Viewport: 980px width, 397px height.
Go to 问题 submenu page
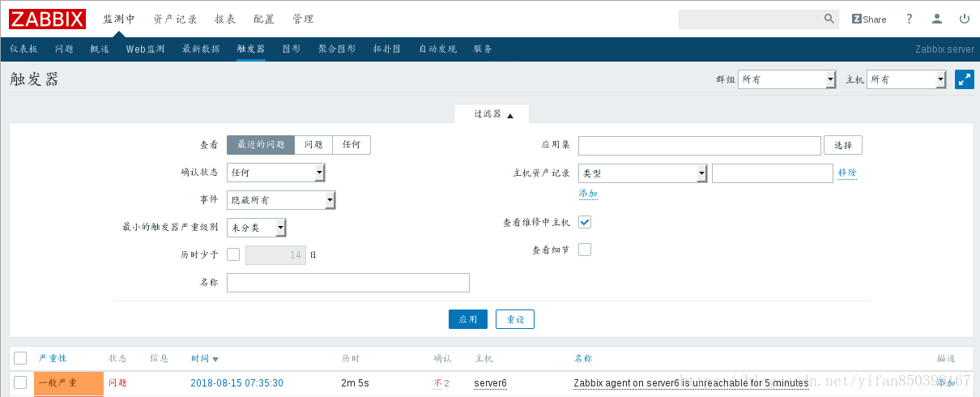(x=64, y=49)
